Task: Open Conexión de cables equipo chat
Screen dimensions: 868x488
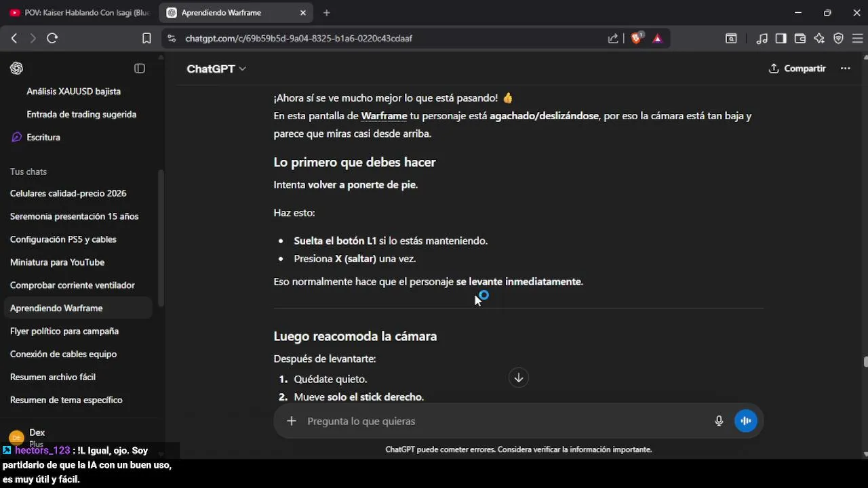Action: point(79,354)
